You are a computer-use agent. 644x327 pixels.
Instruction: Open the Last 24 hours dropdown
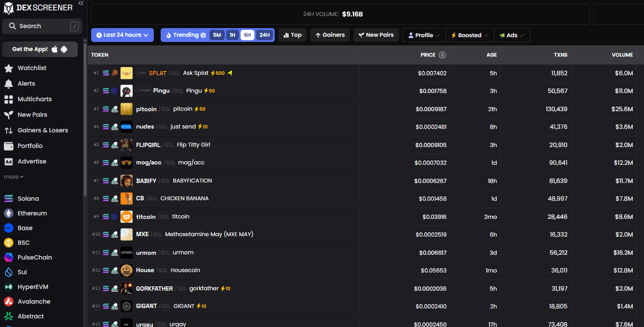(122, 35)
